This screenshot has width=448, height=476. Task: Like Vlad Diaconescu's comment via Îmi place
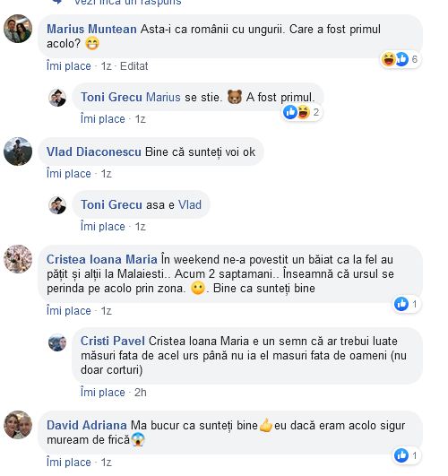click(69, 174)
